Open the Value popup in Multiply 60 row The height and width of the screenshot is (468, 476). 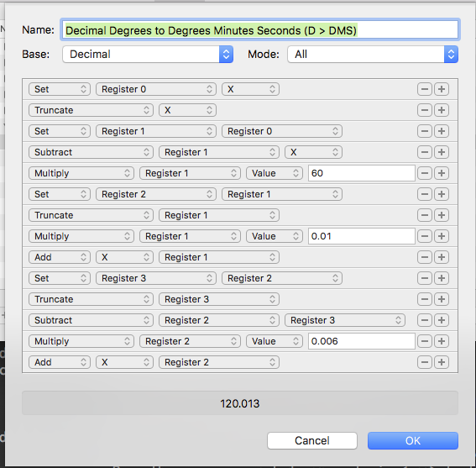[x=275, y=173]
